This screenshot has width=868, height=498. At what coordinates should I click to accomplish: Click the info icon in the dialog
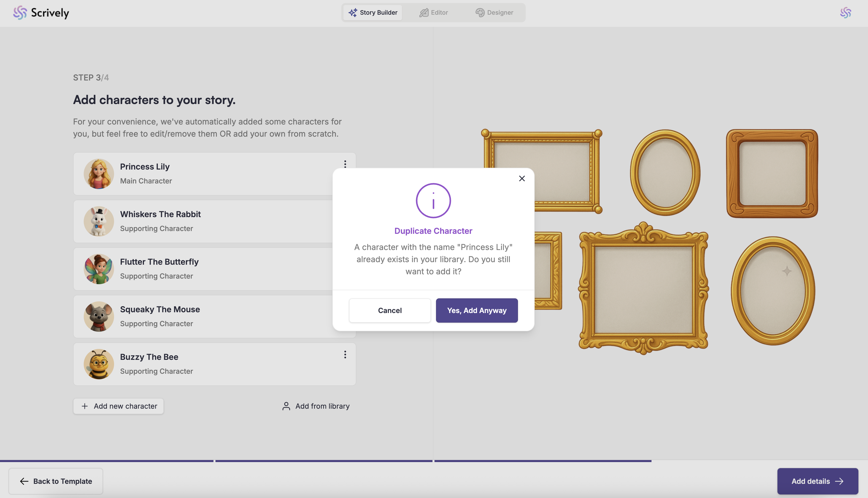[433, 200]
